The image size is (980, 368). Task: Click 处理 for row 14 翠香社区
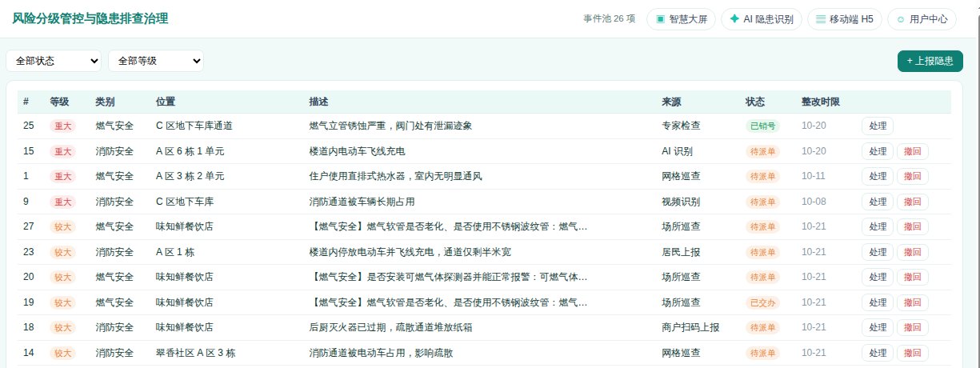[878, 353]
